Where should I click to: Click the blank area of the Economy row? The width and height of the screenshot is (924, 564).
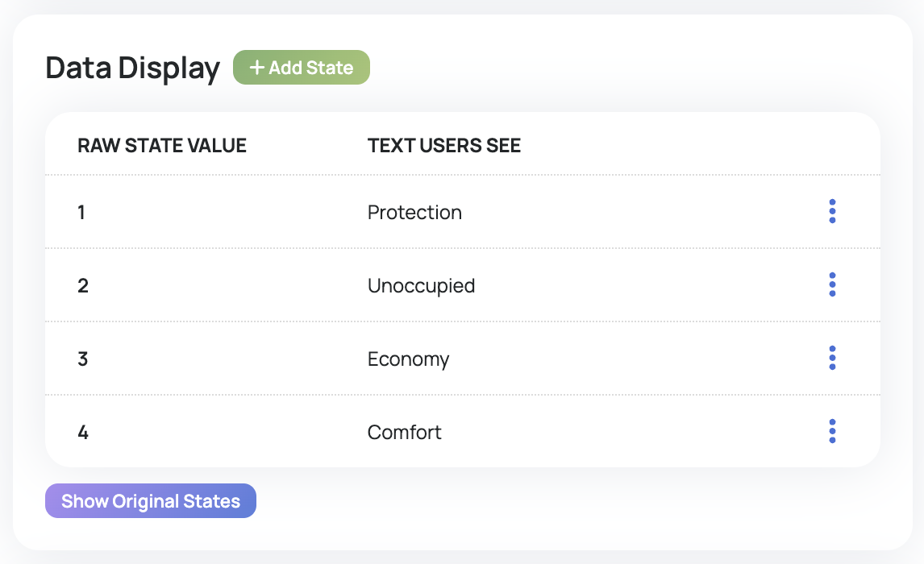click(x=629, y=359)
